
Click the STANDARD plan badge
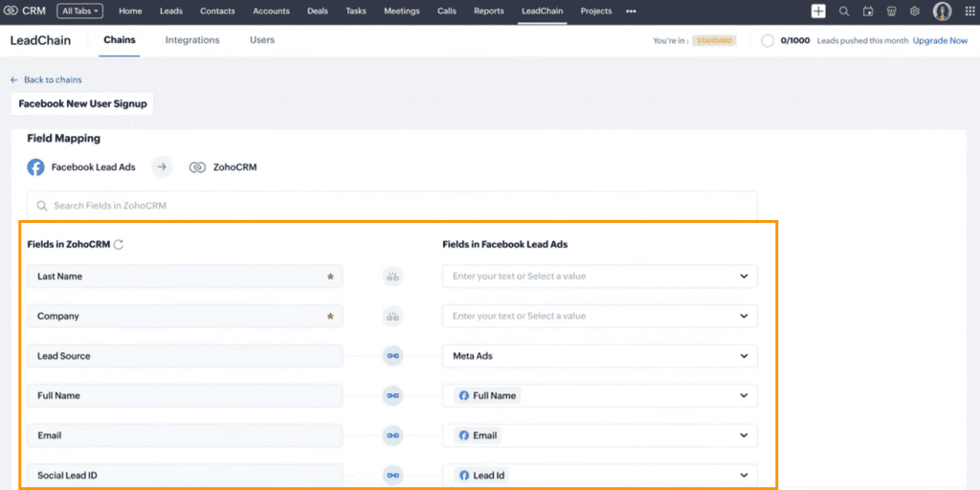[714, 40]
